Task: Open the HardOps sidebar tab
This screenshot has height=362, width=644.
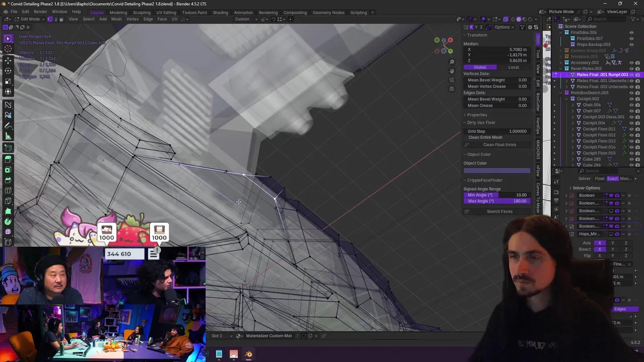Action: (x=538, y=125)
